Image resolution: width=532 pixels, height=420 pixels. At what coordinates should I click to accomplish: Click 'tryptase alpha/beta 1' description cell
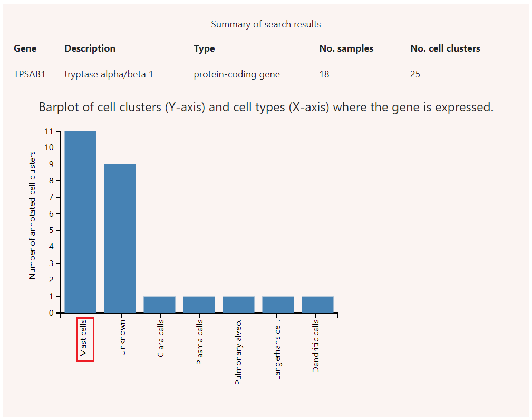[109, 74]
